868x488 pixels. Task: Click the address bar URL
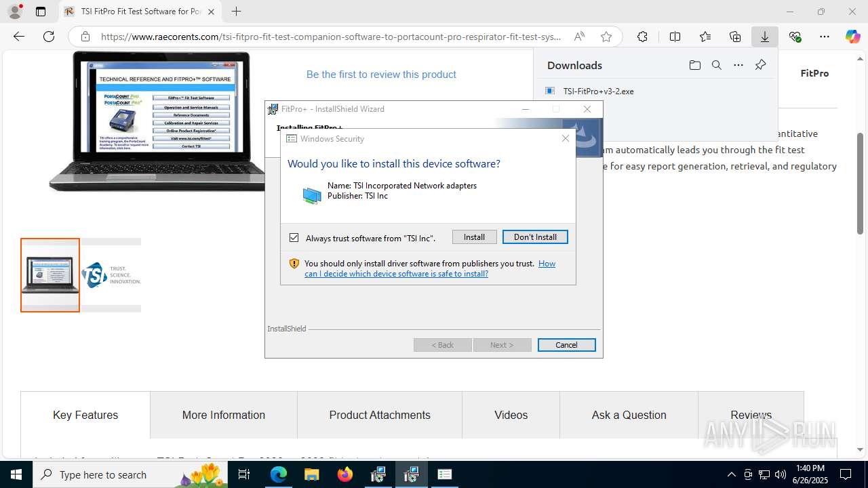pyautogui.click(x=330, y=37)
